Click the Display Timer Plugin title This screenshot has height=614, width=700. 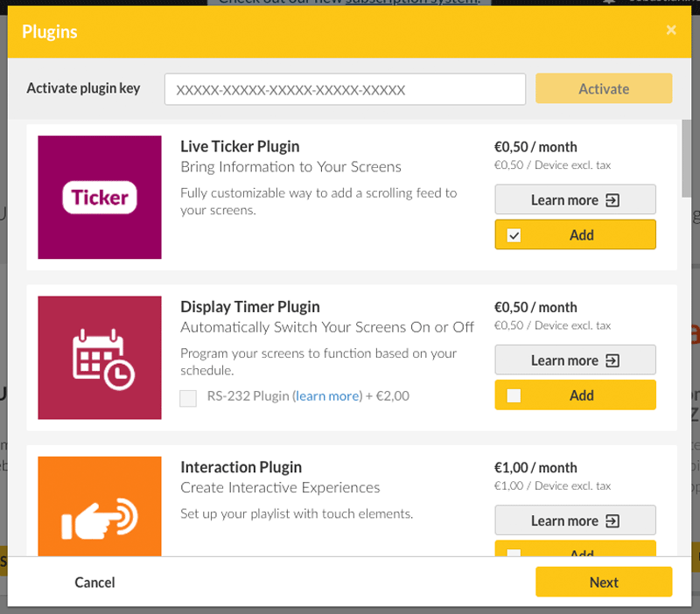click(250, 307)
